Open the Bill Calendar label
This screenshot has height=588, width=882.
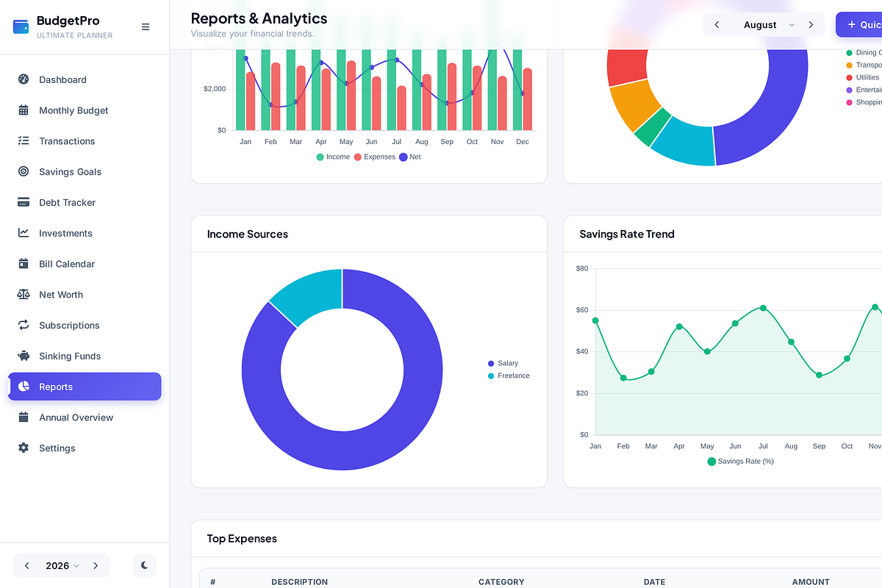tap(67, 264)
